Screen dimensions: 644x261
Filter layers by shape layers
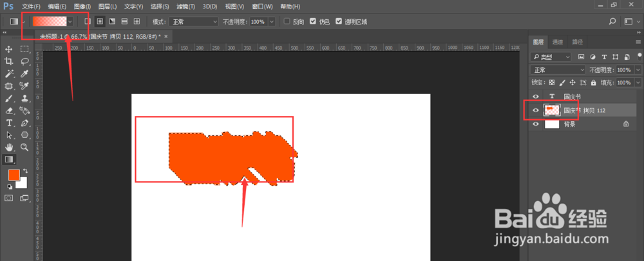click(x=615, y=57)
